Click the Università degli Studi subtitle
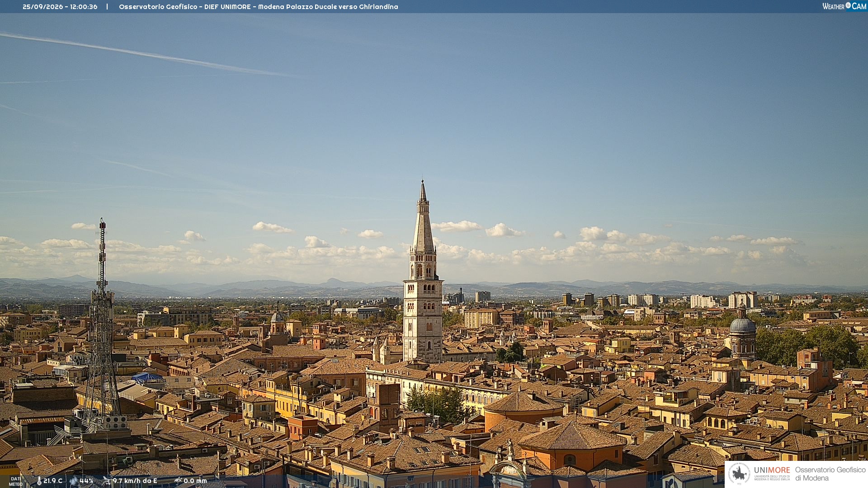This screenshot has height=488, width=868. [772, 478]
